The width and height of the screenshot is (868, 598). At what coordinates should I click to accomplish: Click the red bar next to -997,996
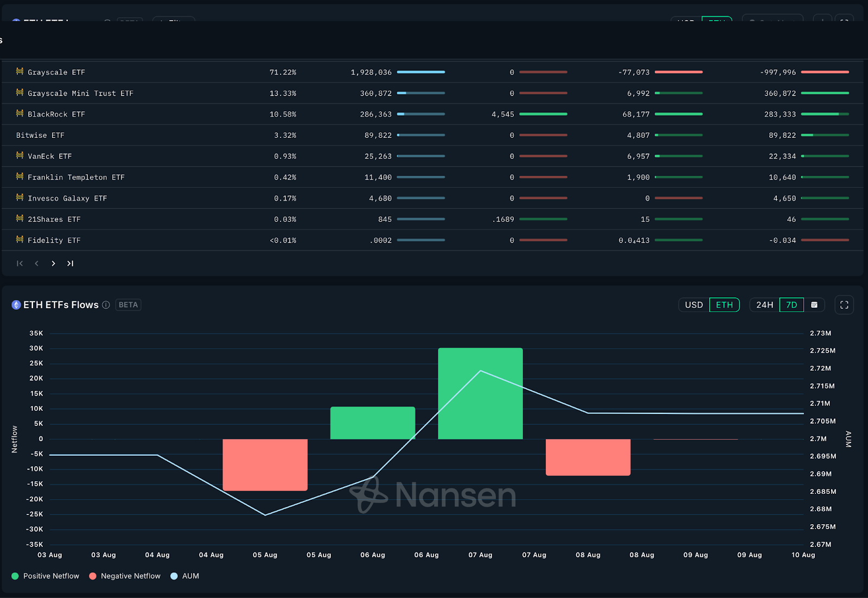point(825,72)
